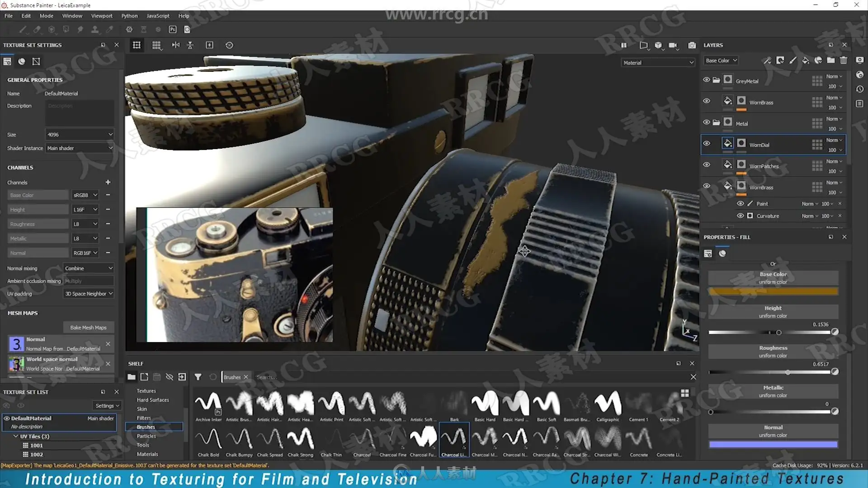This screenshot has width=868, height=488.
Task: Open the Python menu
Action: click(129, 16)
